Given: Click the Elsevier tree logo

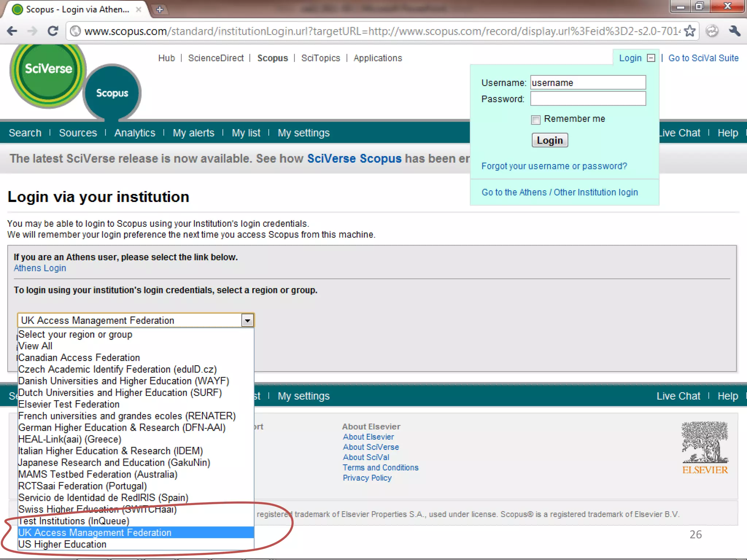Looking at the screenshot, I should point(705,448).
